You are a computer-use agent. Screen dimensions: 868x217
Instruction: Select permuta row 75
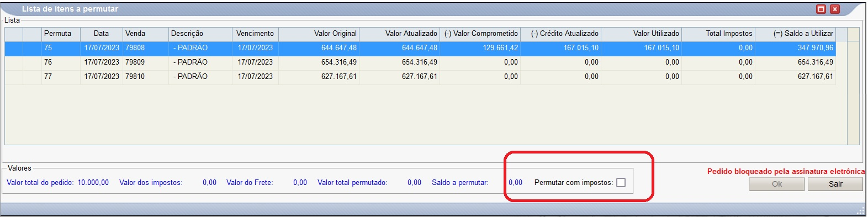point(420,48)
